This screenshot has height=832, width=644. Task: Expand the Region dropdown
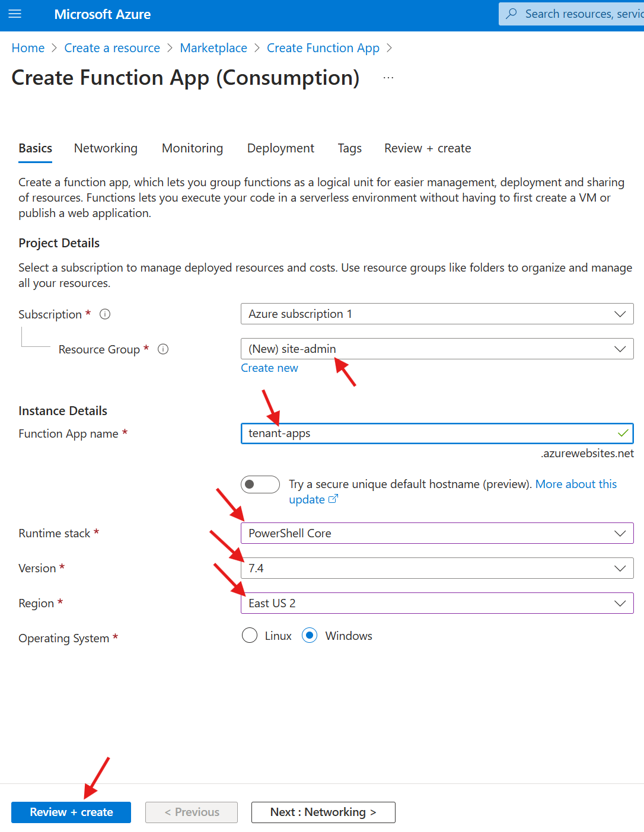click(x=620, y=603)
